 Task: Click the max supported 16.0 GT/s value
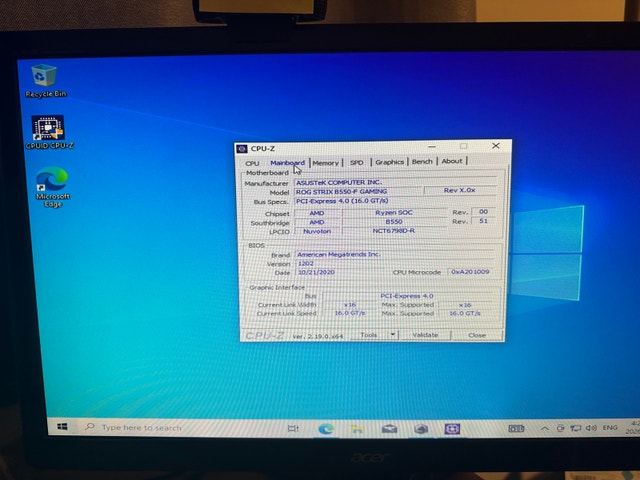465,313
